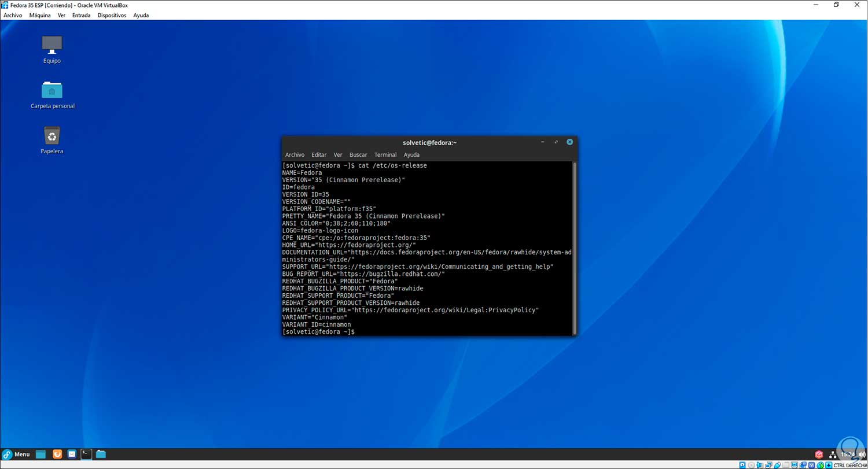
Task: Click the BUG_REPORT_URL bugzilla line
Action: point(363,274)
